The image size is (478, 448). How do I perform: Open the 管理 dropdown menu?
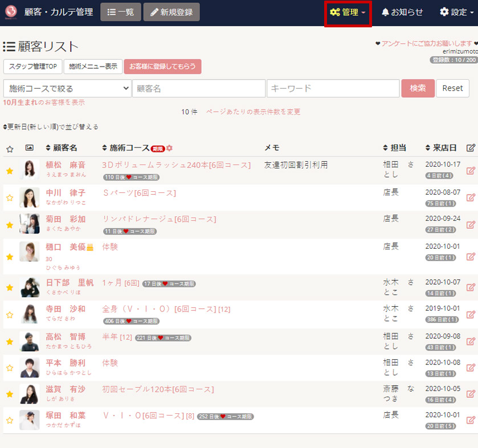(x=348, y=12)
